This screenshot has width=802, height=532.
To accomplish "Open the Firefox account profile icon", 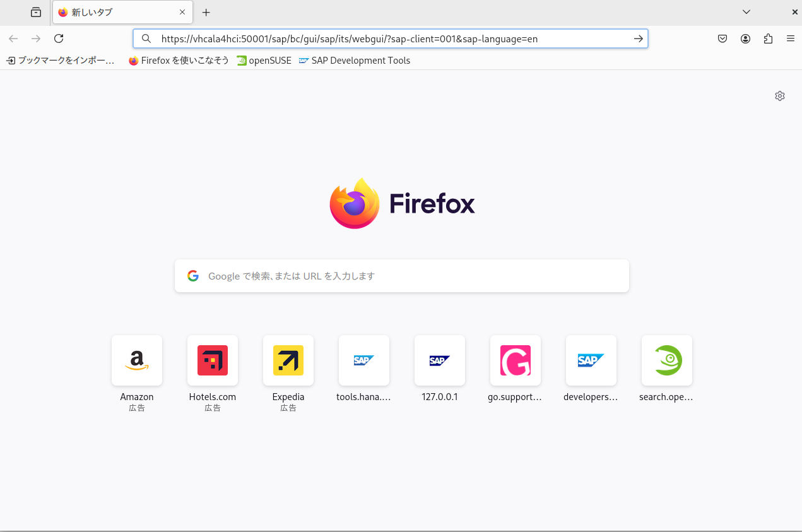I will pos(745,38).
